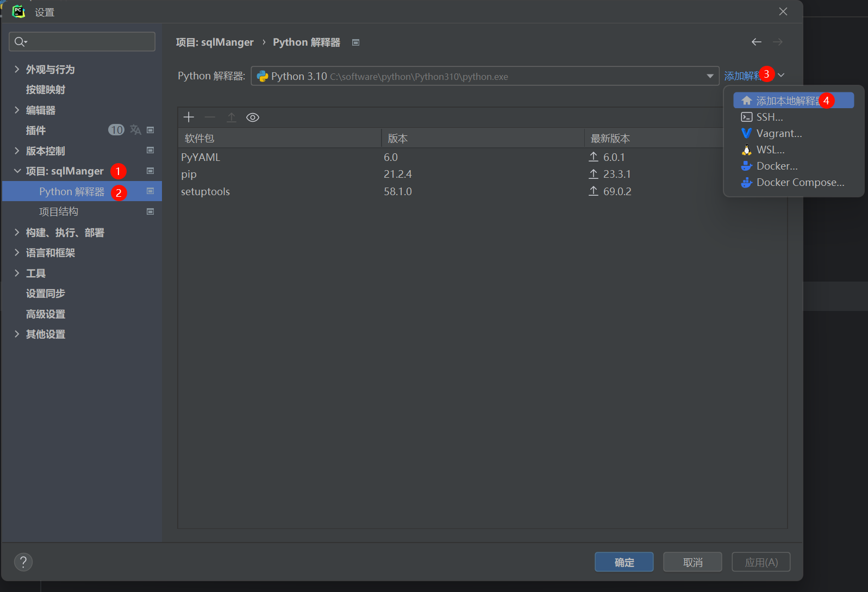Click the project icon on Python 解释器 tree row
Viewport: 868px width, 592px height.
point(151,191)
